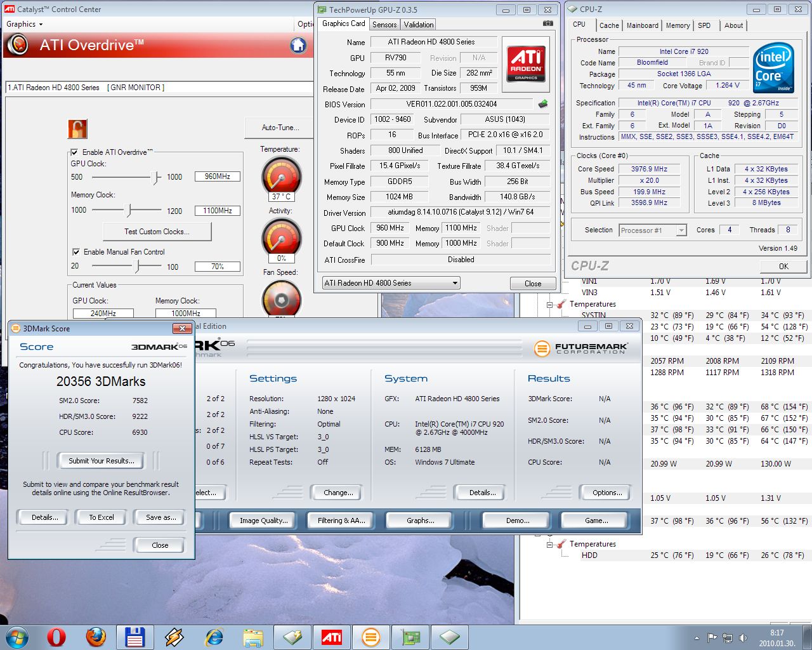This screenshot has height=650, width=812.
Task: Open Windows Explorer folder on taskbar
Action: 253,637
